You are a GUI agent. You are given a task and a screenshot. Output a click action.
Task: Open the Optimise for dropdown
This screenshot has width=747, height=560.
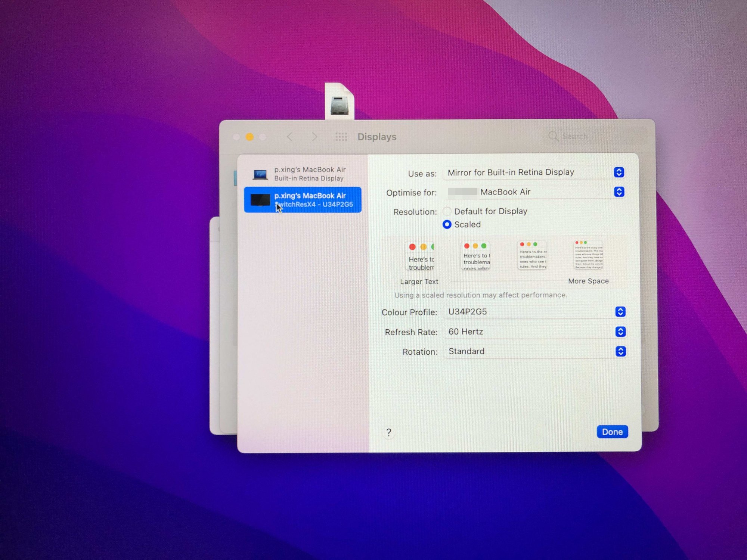[x=533, y=192]
